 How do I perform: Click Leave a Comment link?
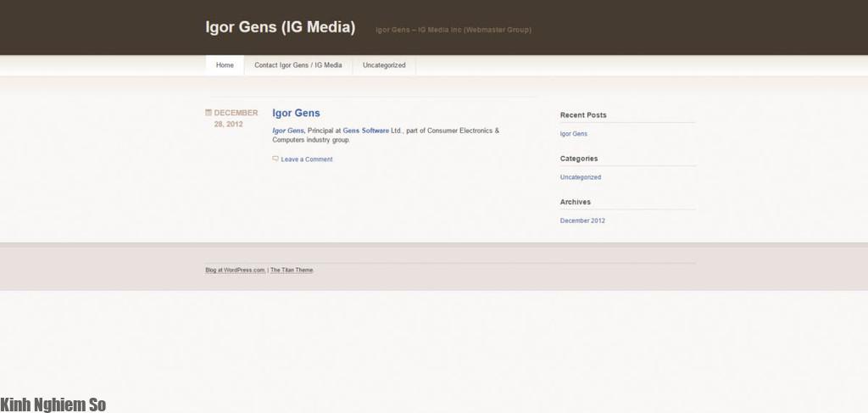307,159
